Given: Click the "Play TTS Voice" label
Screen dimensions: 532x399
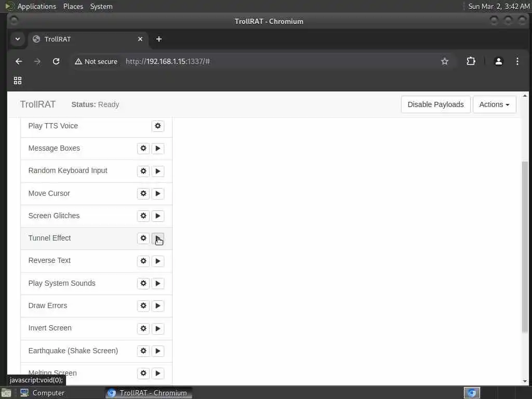Looking at the screenshot, I should click(53, 126).
